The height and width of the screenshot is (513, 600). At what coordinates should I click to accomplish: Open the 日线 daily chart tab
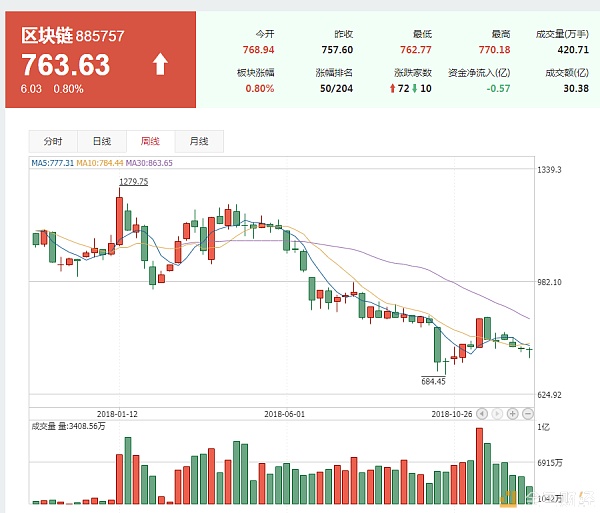102,142
